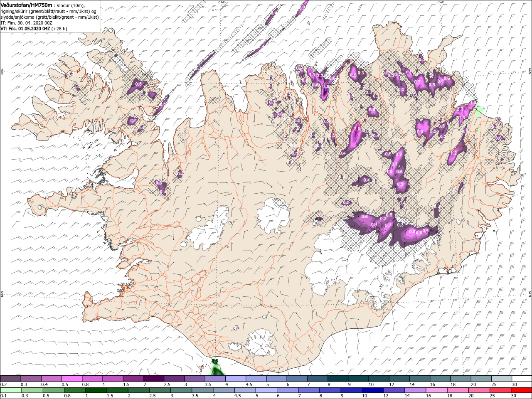Viewport: 532px width, 399px height.
Task: Pick the top-row bright pink swatch at 0.5
Action: [x=72, y=379]
